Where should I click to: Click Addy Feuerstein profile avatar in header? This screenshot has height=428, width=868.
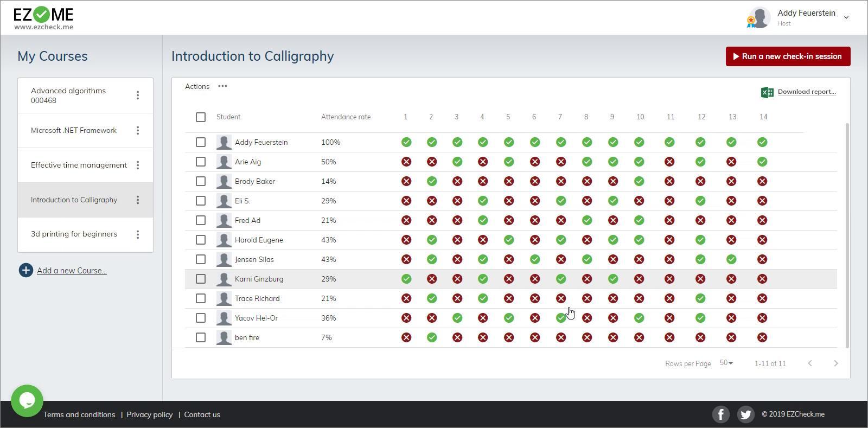click(x=759, y=17)
